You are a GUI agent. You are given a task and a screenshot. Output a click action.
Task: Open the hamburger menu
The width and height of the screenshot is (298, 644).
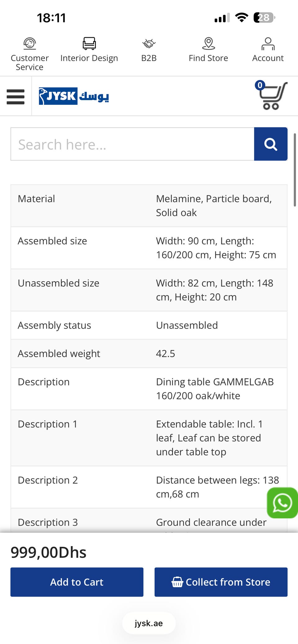16,97
